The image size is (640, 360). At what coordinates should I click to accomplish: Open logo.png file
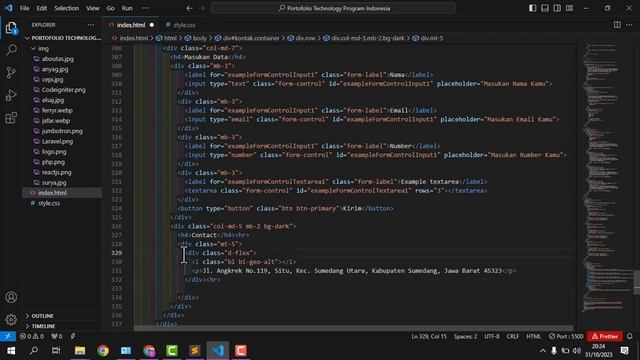pos(54,151)
